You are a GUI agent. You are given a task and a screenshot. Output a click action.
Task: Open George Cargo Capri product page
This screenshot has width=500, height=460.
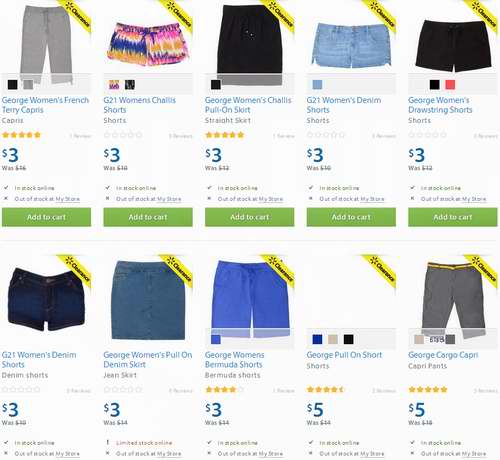point(443,355)
